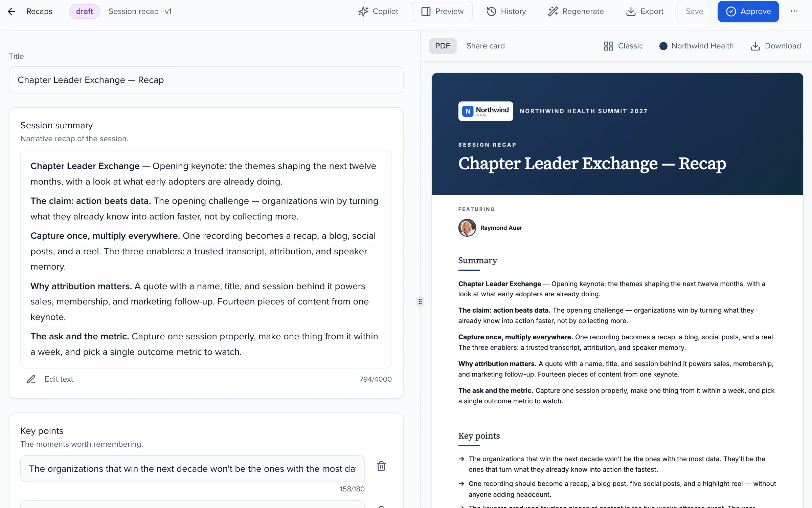Switch to the Share card tab

pos(485,46)
